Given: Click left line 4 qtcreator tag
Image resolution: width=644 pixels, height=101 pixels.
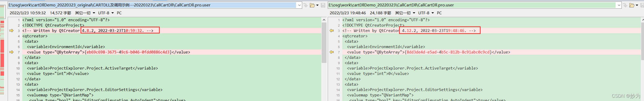Looking at the screenshot, I should tap(35, 36).
